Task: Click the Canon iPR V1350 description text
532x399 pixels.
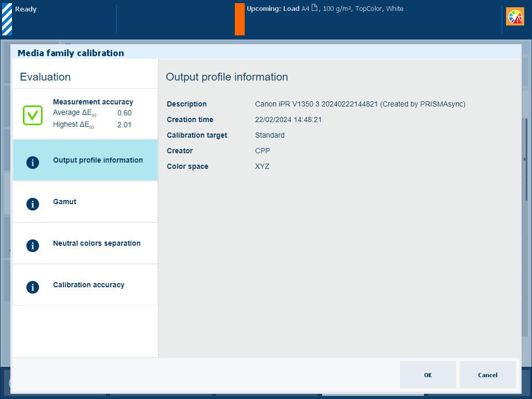Action: point(360,104)
